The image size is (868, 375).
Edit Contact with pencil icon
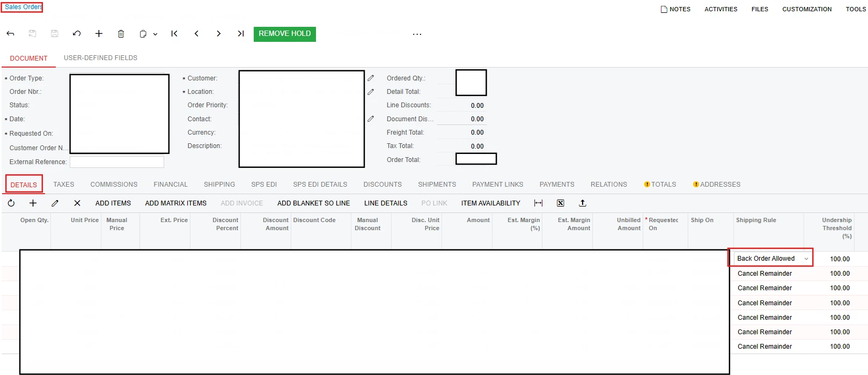tap(371, 119)
